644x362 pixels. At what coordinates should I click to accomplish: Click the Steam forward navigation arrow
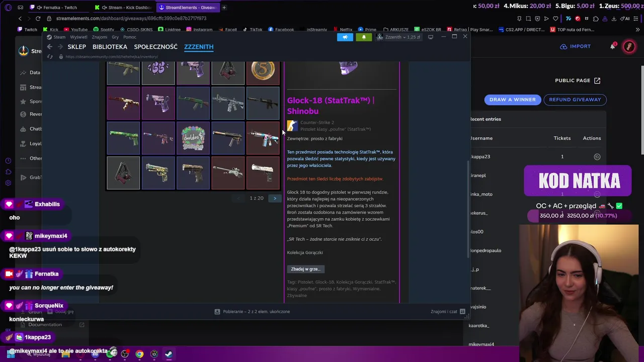60,47
